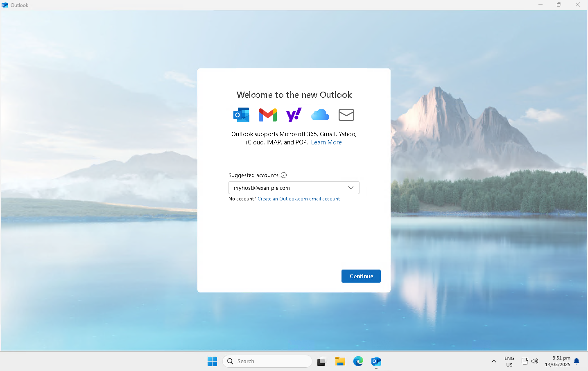Click the 'Welcome to the new Outlook' heading
This screenshot has width=588, height=371.
click(294, 95)
